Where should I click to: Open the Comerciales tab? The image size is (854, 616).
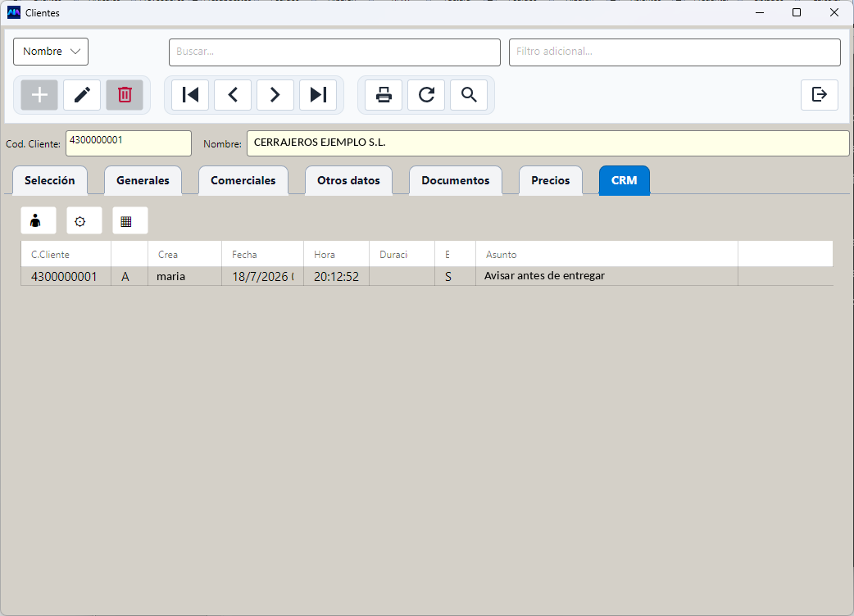(x=243, y=180)
